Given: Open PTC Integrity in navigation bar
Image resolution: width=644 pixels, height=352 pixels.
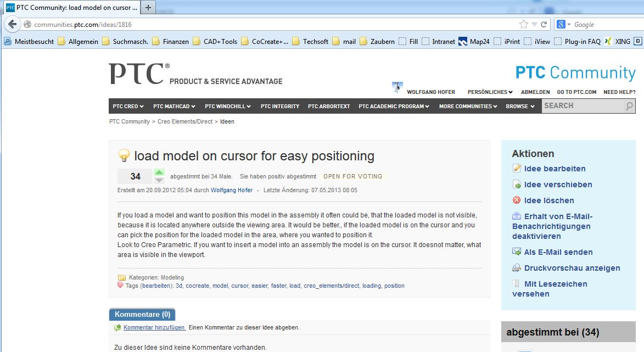Looking at the screenshot, I should 280,106.
